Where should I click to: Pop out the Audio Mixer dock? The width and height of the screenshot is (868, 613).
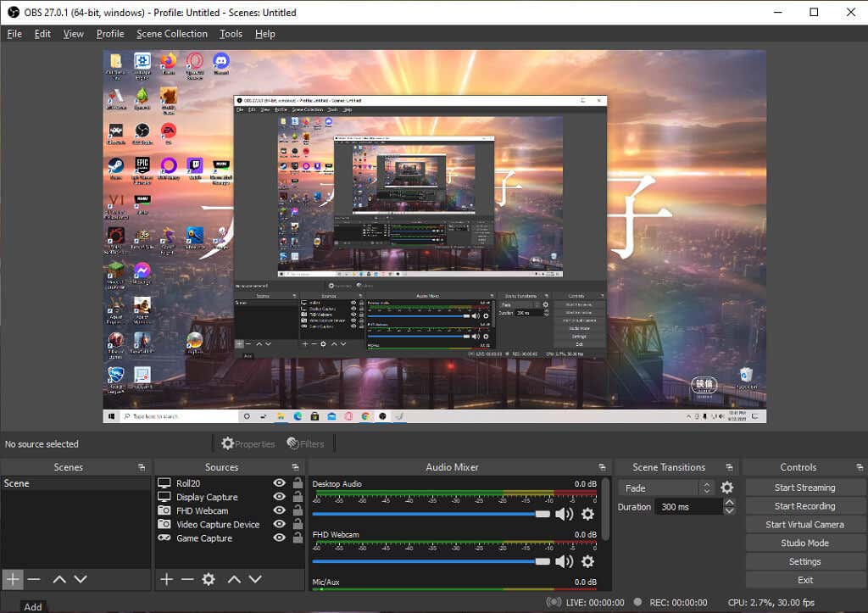600,467
